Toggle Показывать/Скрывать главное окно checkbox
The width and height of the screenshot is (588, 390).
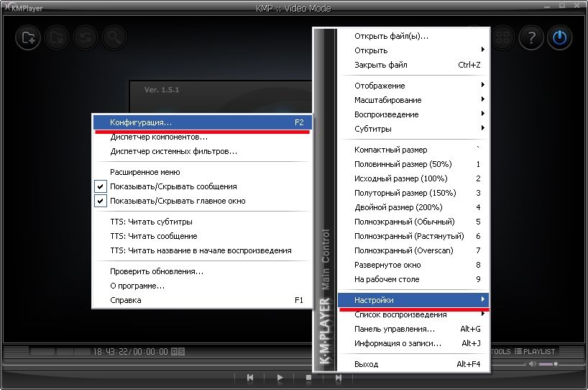(x=100, y=201)
